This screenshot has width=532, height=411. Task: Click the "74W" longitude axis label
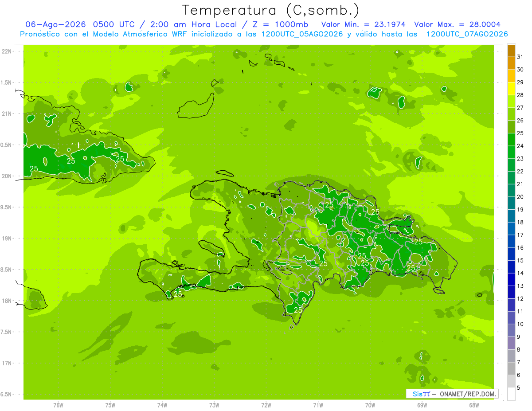pos(162,405)
